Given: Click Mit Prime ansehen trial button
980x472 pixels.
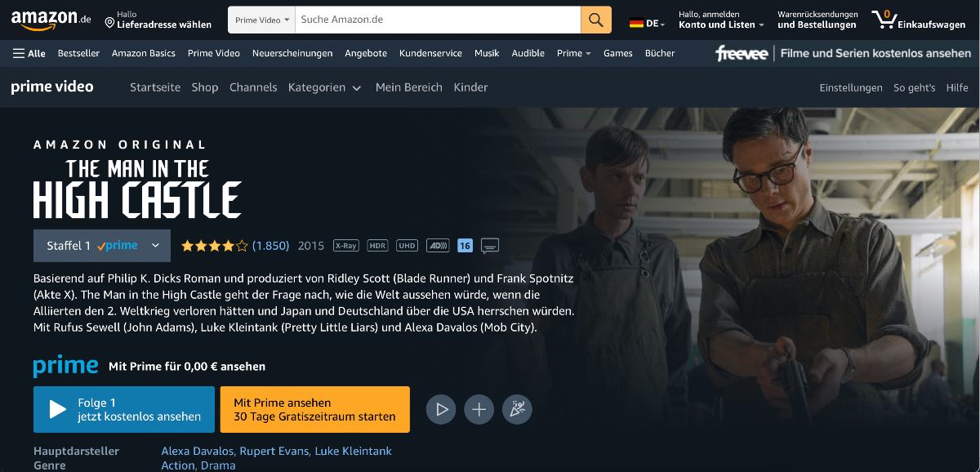Looking at the screenshot, I should (x=315, y=409).
